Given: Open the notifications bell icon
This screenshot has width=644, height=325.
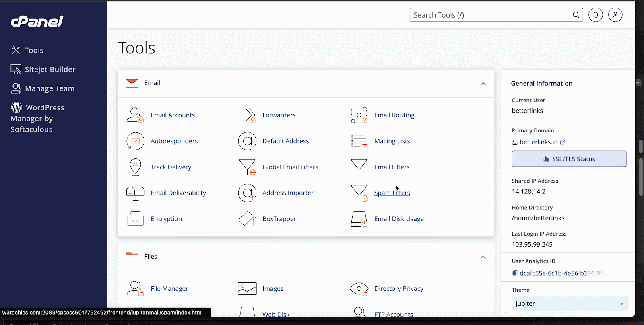Looking at the screenshot, I should pos(595,15).
